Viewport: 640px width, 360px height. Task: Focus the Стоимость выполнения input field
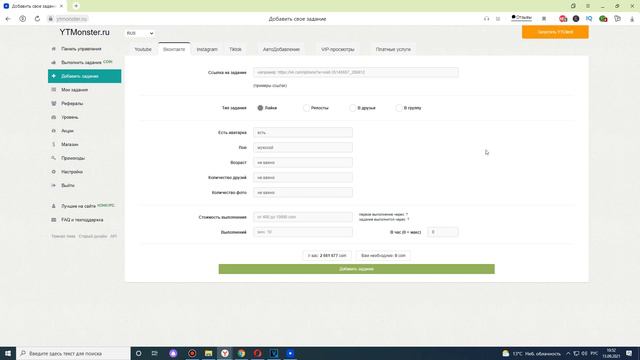pyautogui.click(x=303, y=217)
